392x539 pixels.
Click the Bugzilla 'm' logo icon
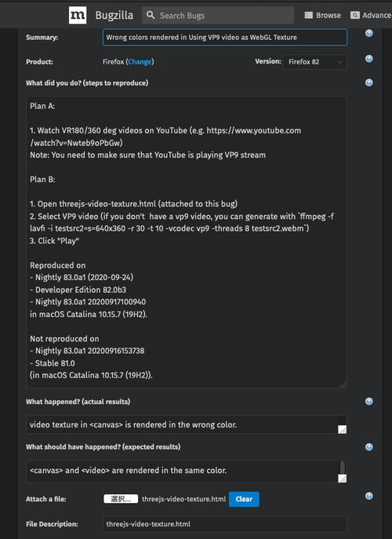point(78,15)
